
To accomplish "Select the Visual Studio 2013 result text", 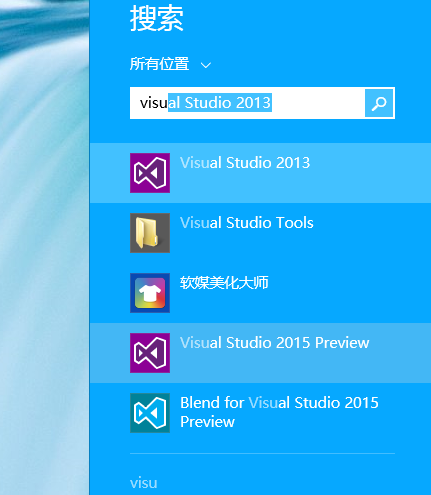I will tap(245, 163).
